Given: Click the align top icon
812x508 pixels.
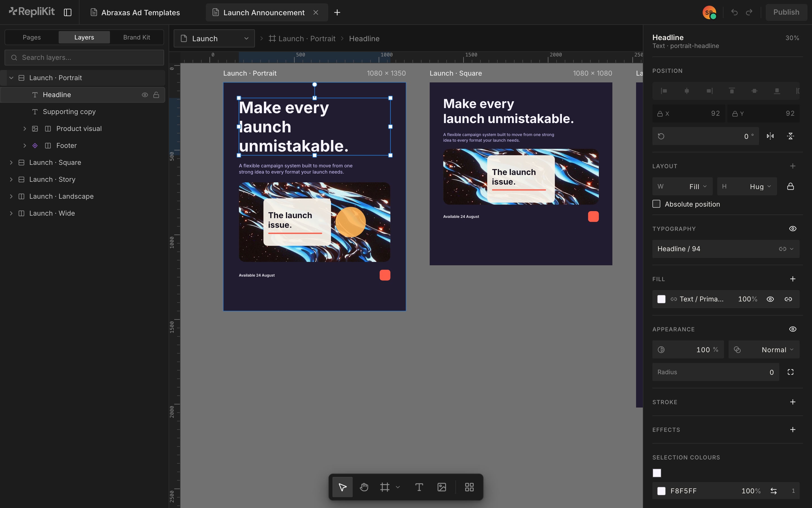Looking at the screenshot, I should pyautogui.click(x=732, y=91).
